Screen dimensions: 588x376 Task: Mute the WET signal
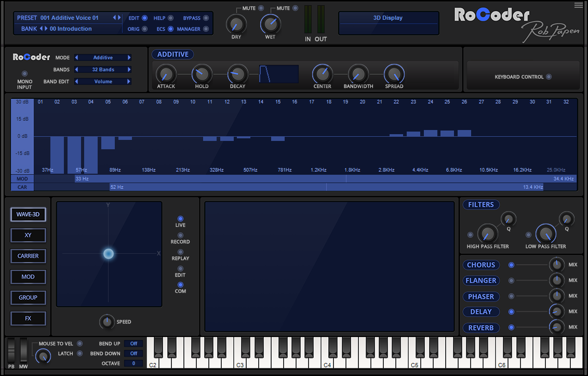[x=296, y=8]
